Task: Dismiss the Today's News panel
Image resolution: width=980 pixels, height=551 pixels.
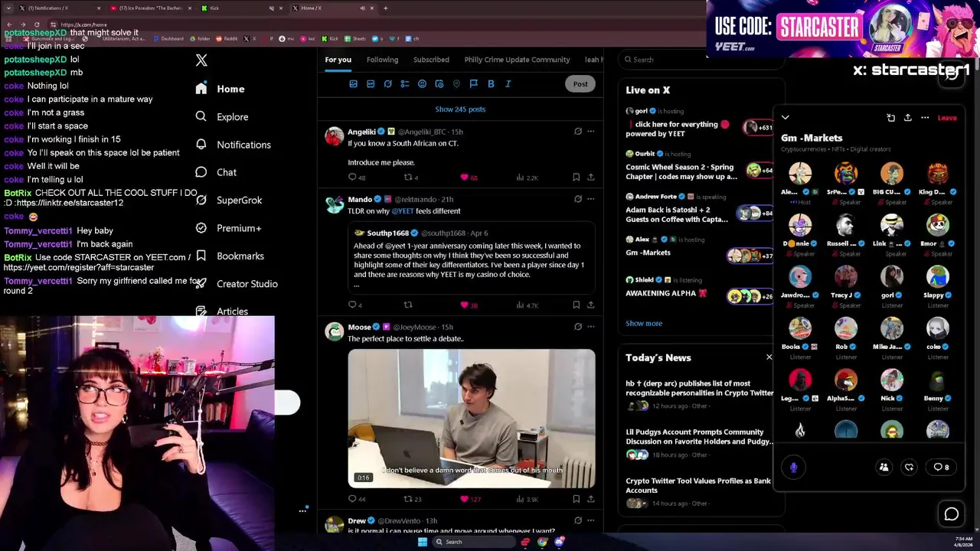Action: [769, 357]
